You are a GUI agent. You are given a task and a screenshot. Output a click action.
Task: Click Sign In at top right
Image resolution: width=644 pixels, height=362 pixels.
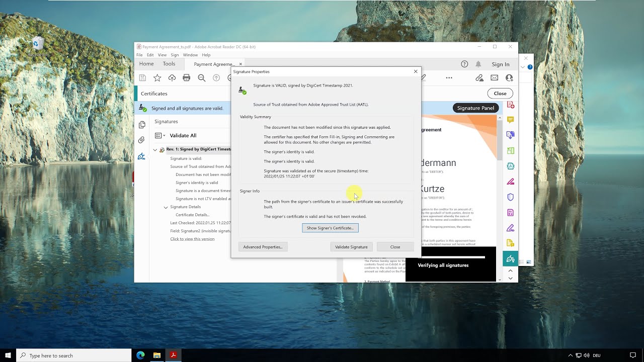click(501, 64)
